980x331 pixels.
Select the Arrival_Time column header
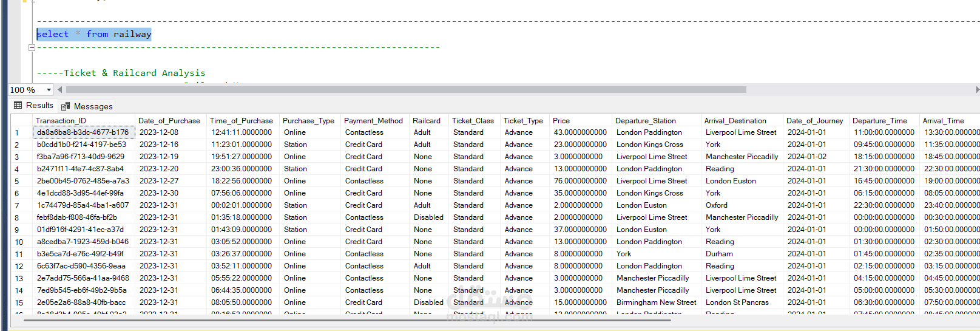pos(950,121)
